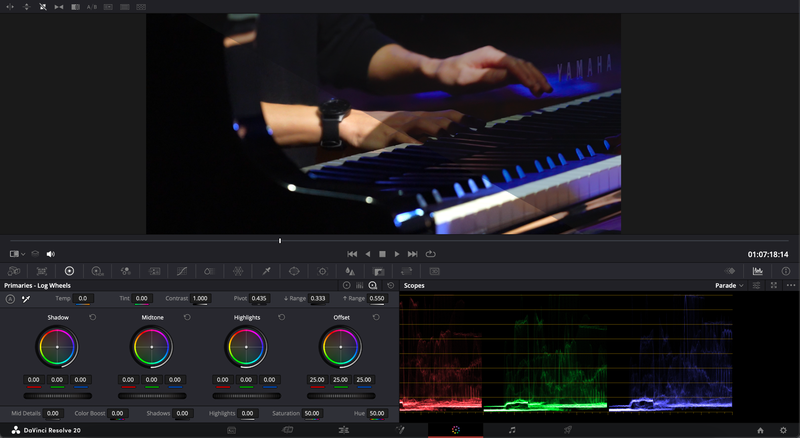
Task: Open the HDR color wheels palette
Action: point(97,271)
